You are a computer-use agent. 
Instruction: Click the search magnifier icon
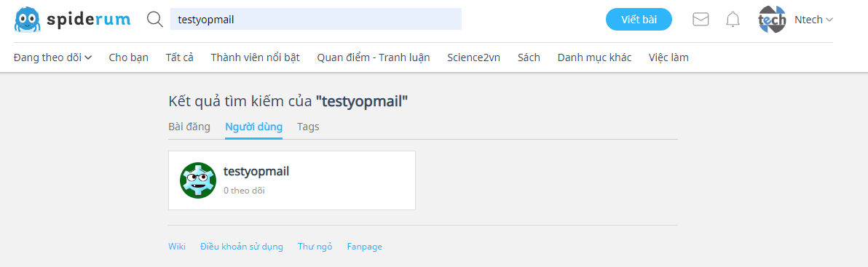[x=155, y=20]
